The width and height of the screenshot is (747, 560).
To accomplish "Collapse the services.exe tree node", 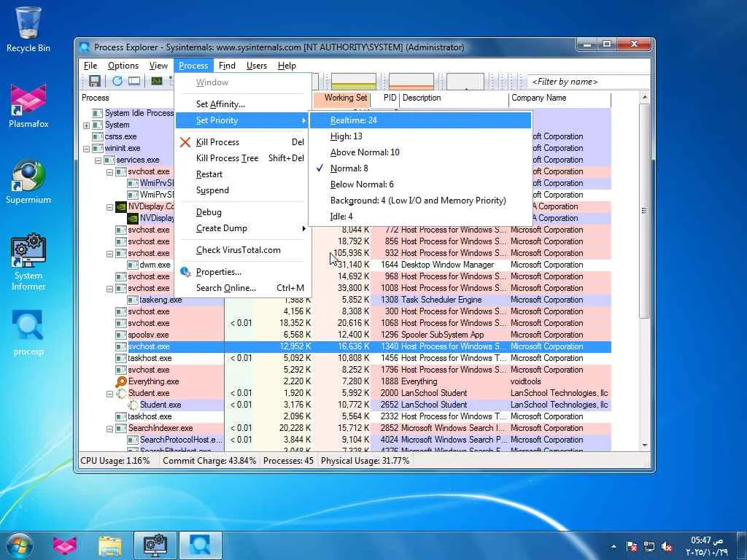I will point(98,160).
